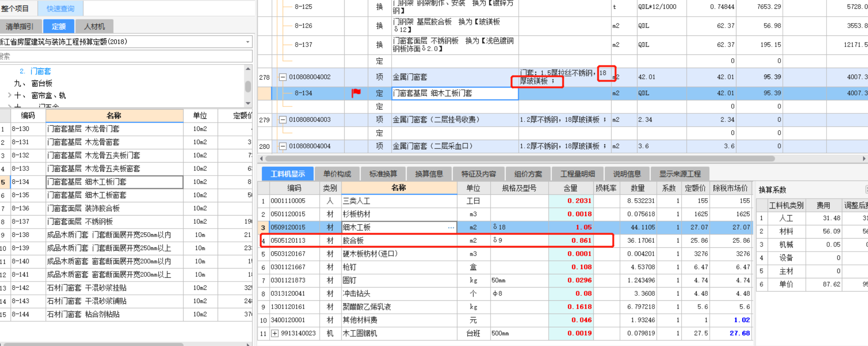Screen dimensions: 868x346
Task: Click the 规格及型号 column header
Action: 519,188
